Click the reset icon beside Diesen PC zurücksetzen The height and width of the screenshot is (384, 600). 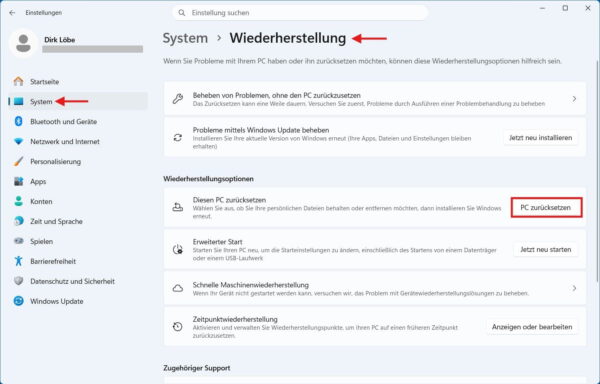coord(178,208)
